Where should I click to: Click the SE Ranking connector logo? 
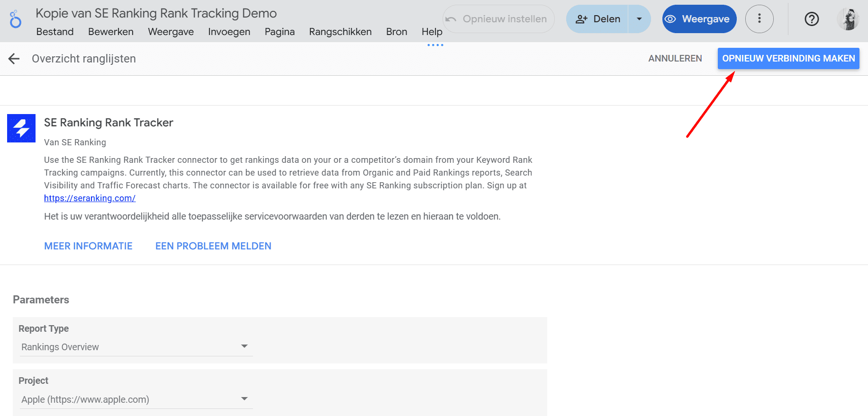click(21, 128)
